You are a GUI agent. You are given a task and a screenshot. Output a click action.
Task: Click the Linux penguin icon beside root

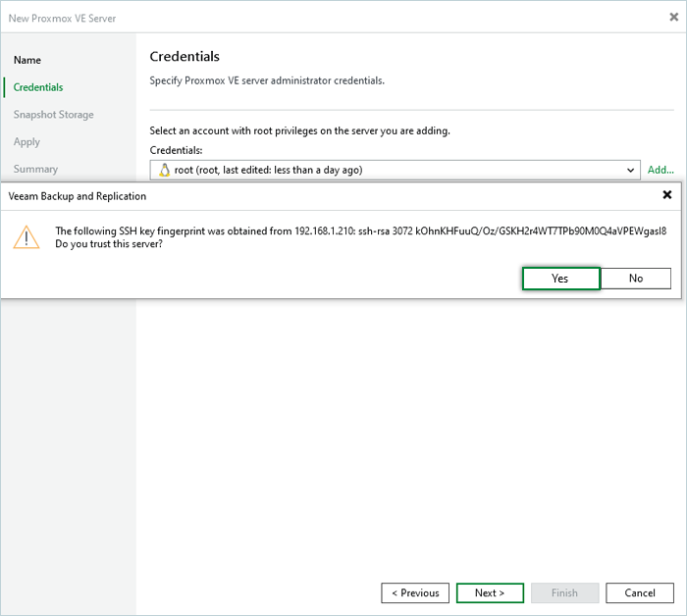(x=163, y=170)
